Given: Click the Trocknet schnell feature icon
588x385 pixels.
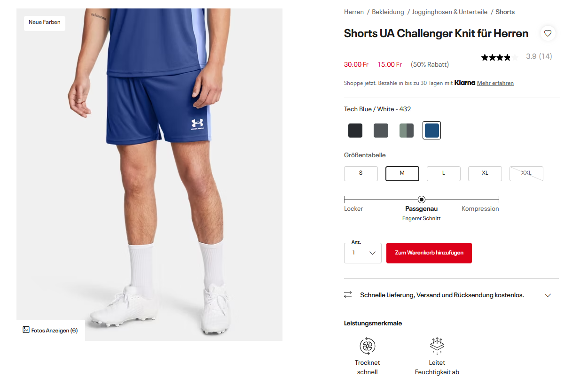Looking at the screenshot, I should pos(368,346).
